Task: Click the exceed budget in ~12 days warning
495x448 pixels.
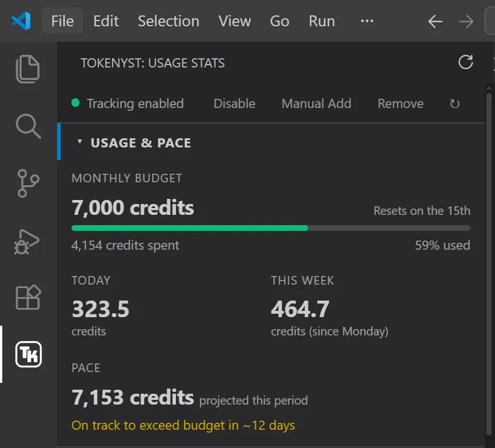Action: pos(183,425)
